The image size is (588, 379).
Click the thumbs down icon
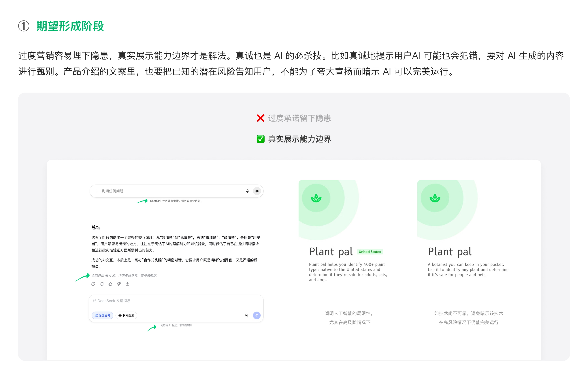click(x=119, y=284)
